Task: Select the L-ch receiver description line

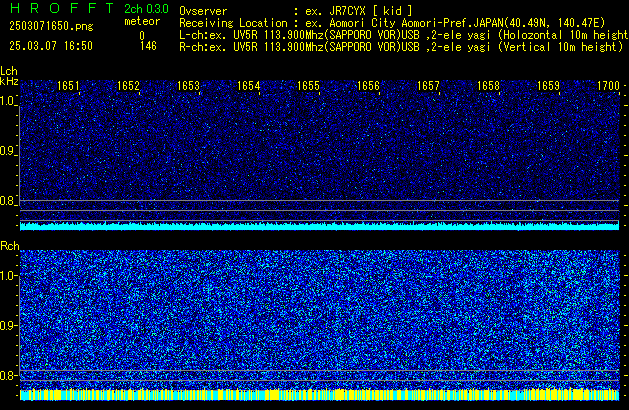Action: (x=404, y=35)
